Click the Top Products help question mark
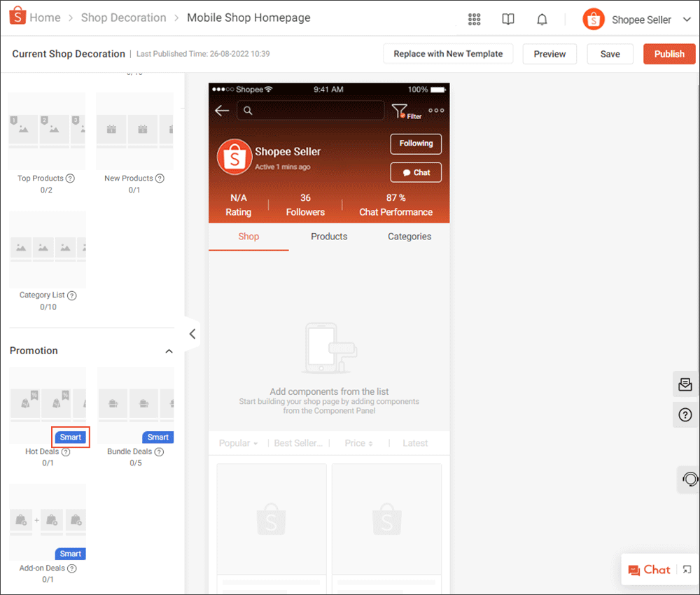Image resolution: width=700 pixels, height=595 pixels. tap(69, 178)
